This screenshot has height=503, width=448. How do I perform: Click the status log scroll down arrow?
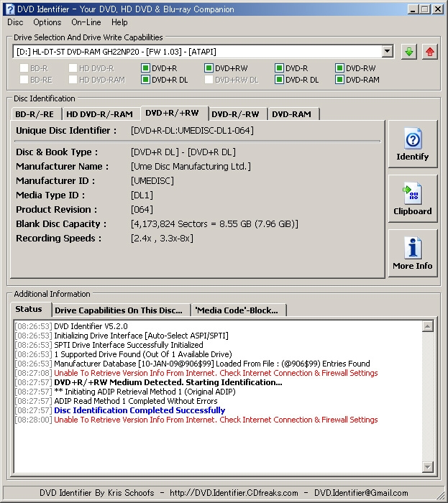coord(427,466)
